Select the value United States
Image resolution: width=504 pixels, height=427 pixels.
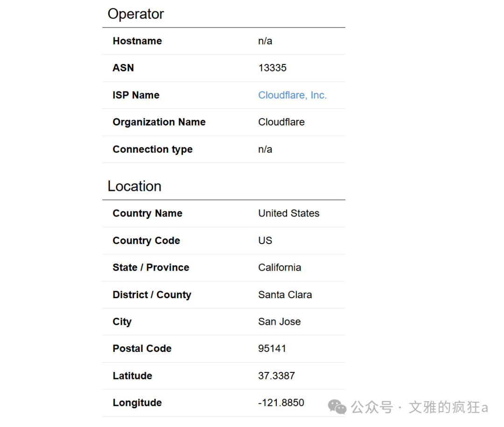click(289, 213)
